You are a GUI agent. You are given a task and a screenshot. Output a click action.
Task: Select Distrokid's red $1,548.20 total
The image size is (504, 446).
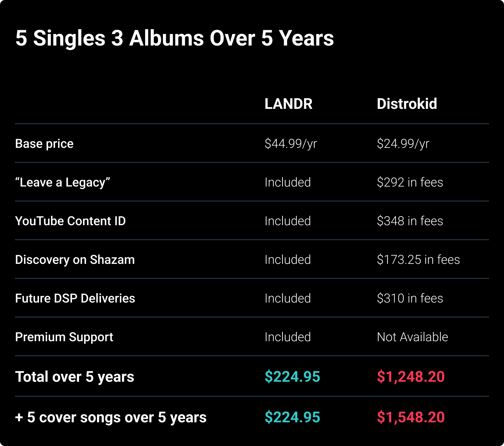(411, 417)
